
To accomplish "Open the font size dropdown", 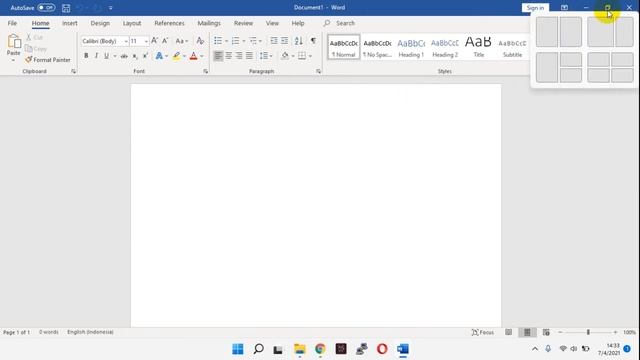I will click(x=146, y=41).
